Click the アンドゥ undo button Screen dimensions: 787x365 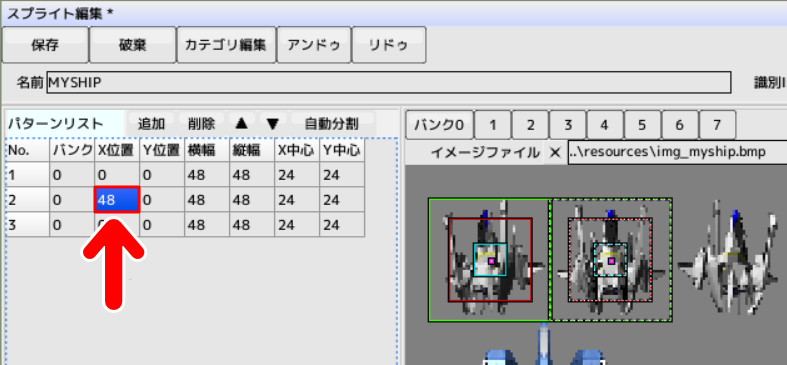[x=314, y=45]
